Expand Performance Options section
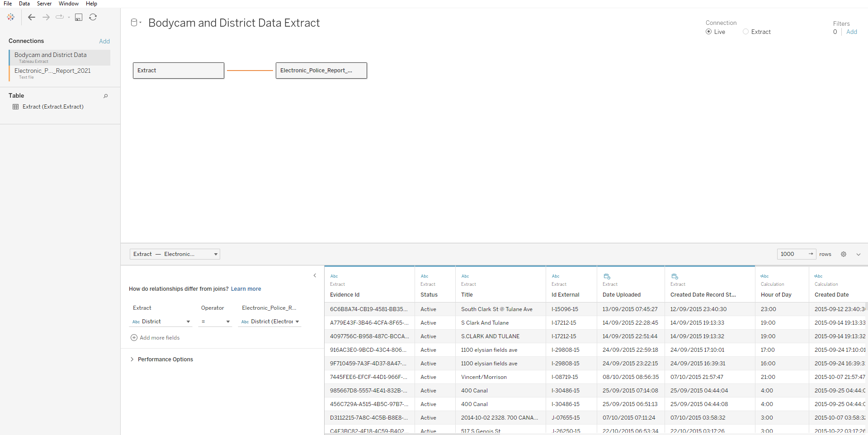 tap(132, 359)
